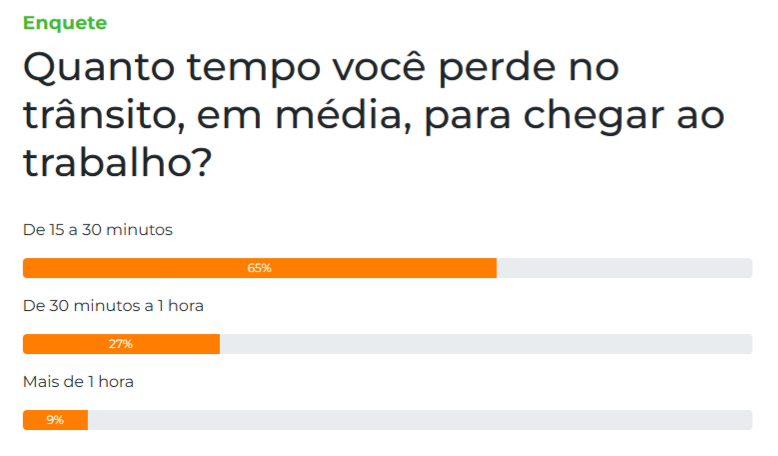Click the green Enquete label
The width and height of the screenshot is (778, 456).
click(x=65, y=23)
